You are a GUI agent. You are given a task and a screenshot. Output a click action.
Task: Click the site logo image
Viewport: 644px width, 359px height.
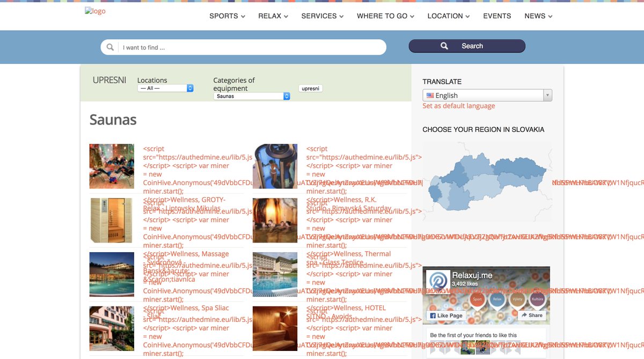[95, 11]
